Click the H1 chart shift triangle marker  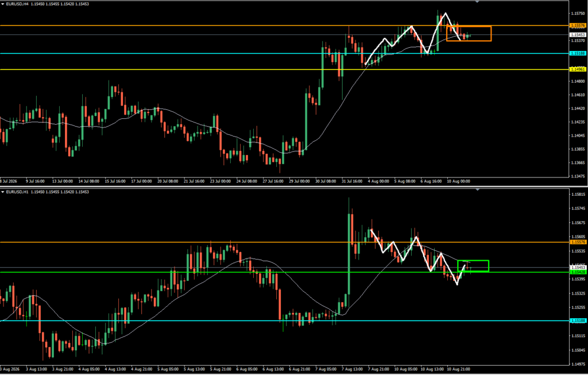(x=477, y=190)
